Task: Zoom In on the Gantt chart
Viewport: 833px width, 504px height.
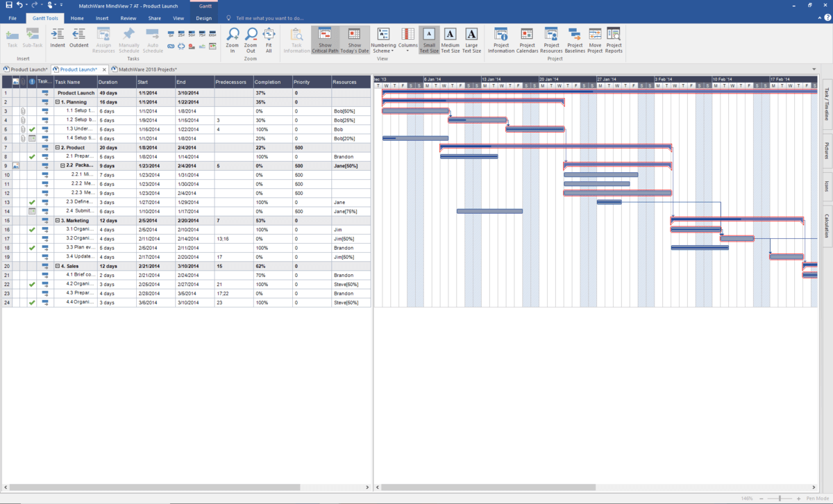Action: click(233, 40)
